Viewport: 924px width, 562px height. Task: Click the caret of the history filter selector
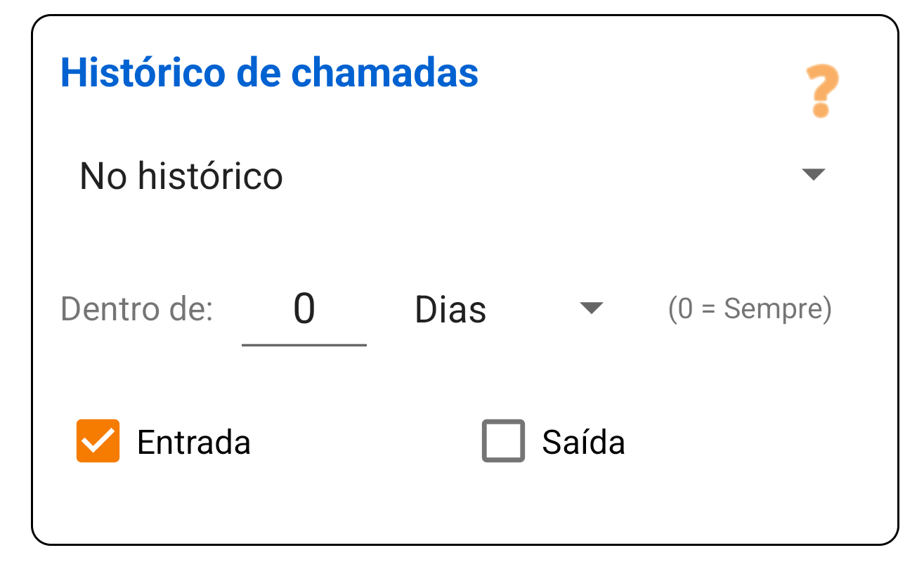click(813, 174)
